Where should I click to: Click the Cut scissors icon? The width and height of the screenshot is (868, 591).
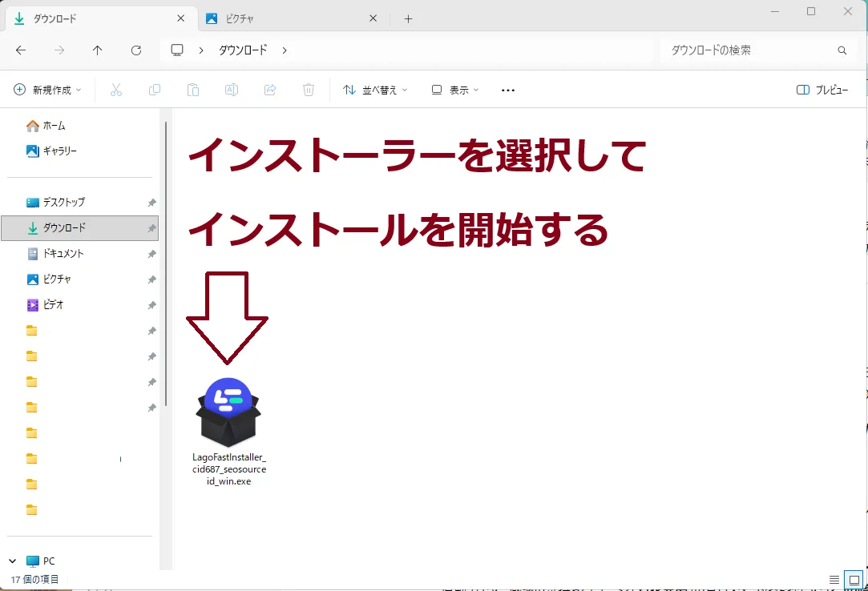116,90
